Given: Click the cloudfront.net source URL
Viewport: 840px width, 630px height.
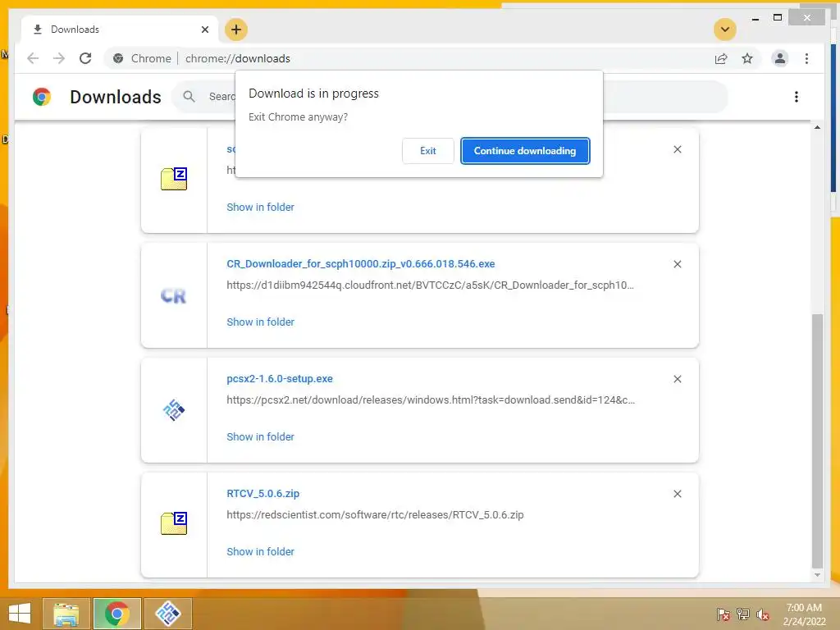Looking at the screenshot, I should click(430, 285).
